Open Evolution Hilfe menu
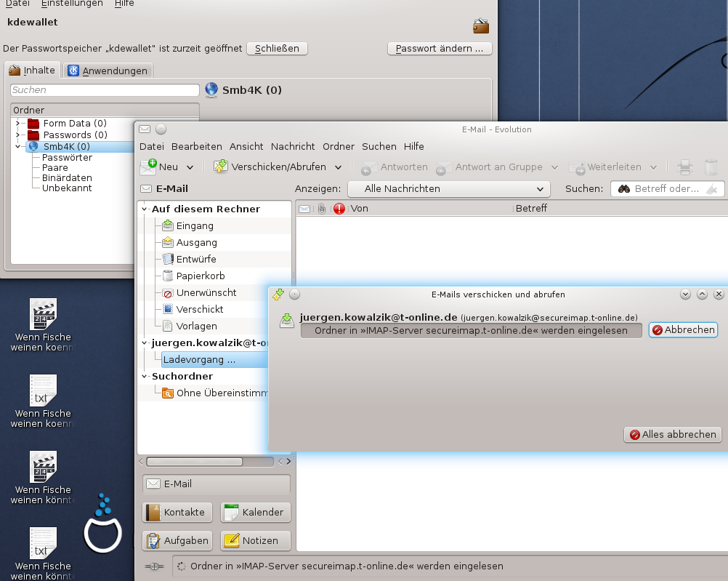Screen dimensions: 728x581 click(x=413, y=146)
